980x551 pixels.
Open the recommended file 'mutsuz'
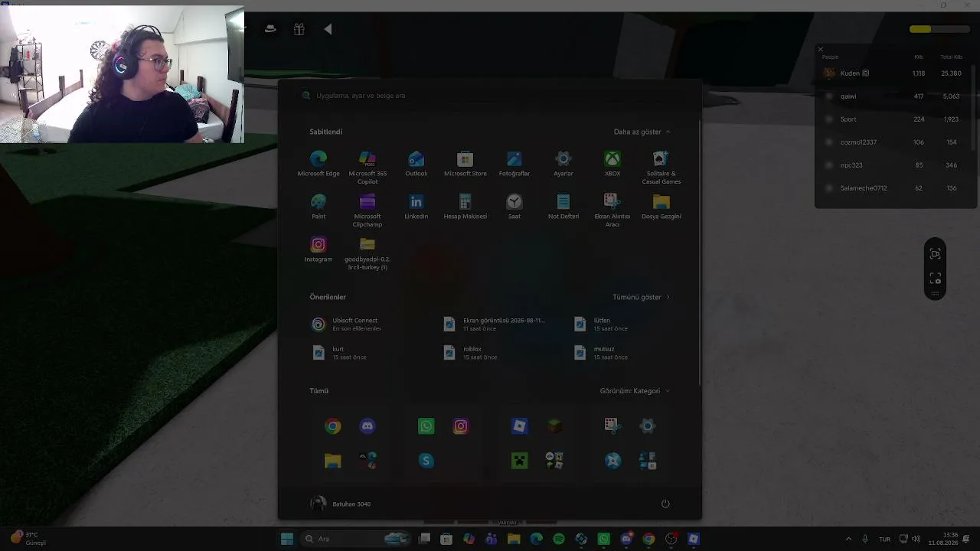coord(602,353)
